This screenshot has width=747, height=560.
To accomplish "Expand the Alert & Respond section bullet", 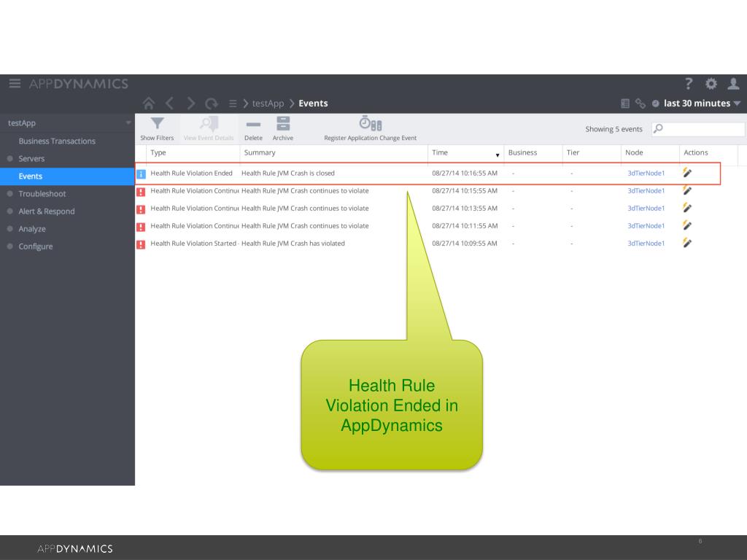I will pos(10,211).
